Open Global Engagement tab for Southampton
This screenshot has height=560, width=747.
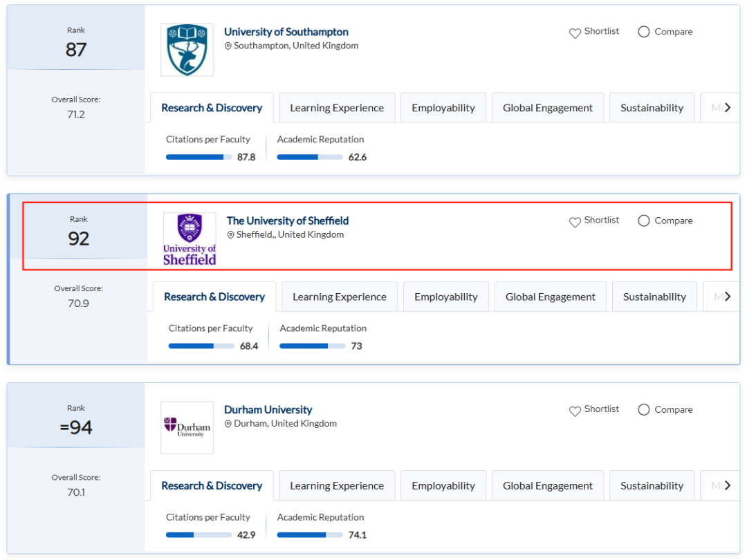coord(548,108)
